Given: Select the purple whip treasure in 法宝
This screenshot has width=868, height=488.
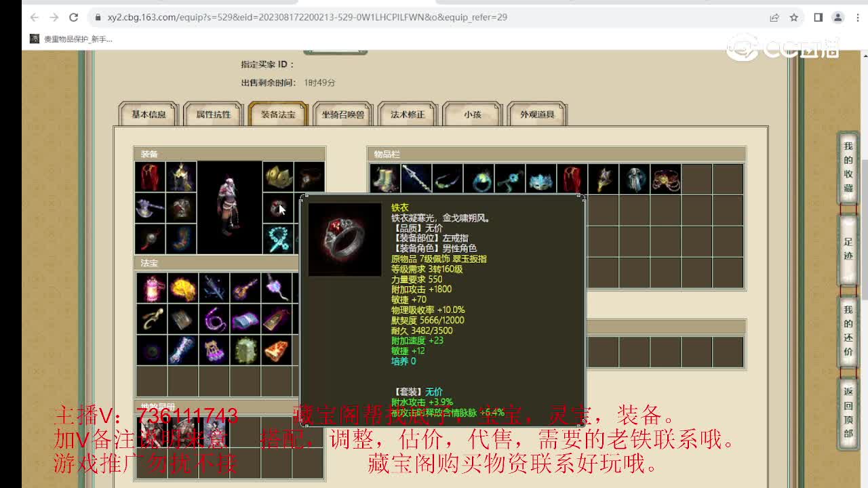Looking at the screenshot, I should [214, 319].
